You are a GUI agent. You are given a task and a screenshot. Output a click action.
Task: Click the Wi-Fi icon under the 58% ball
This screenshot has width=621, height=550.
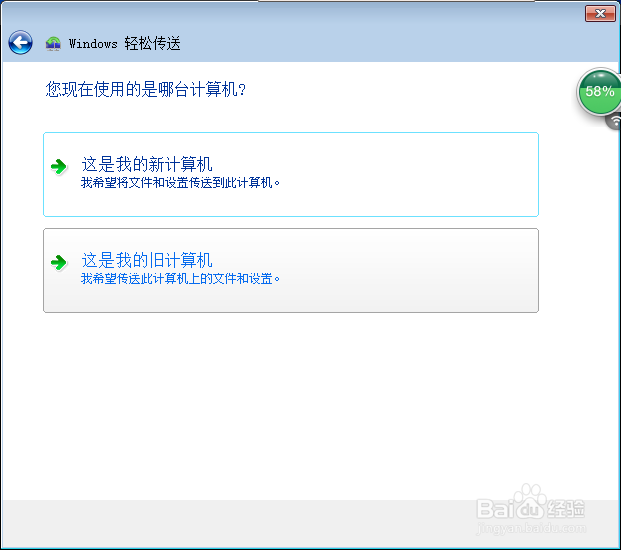point(614,121)
